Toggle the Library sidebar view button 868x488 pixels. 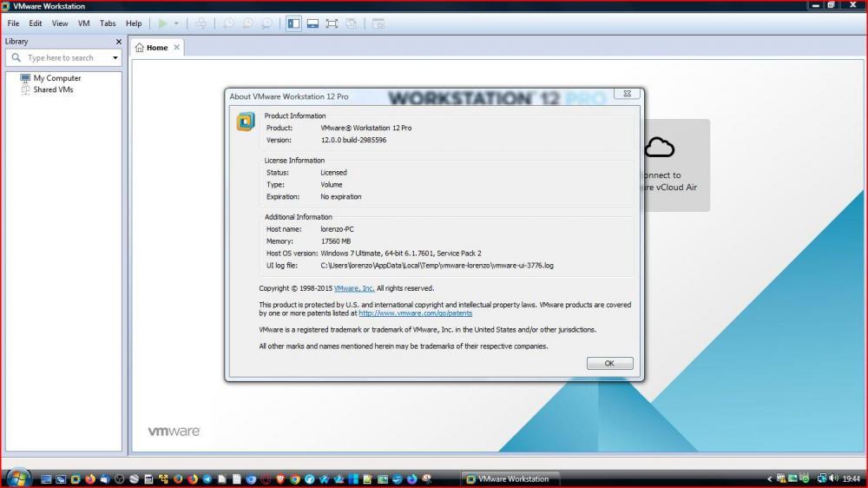(x=293, y=23)
